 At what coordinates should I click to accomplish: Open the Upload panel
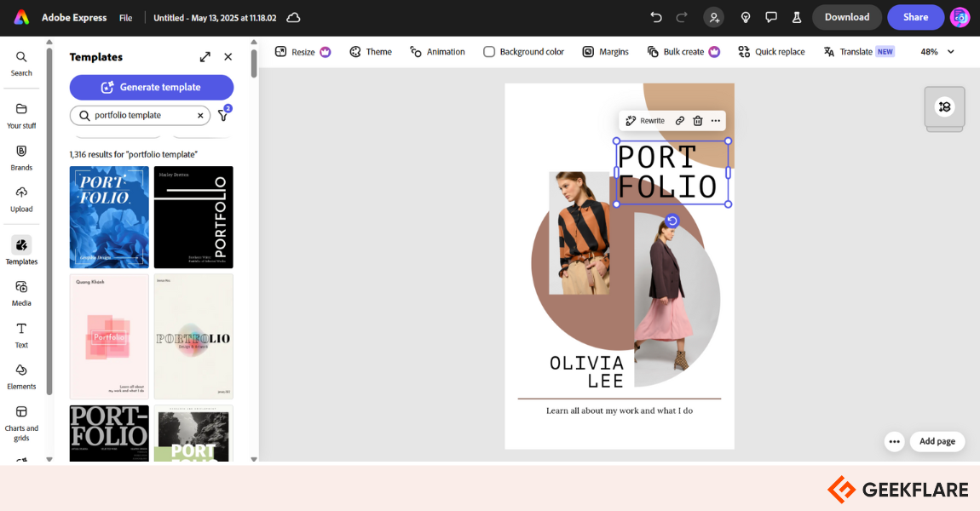pos(21,198)
